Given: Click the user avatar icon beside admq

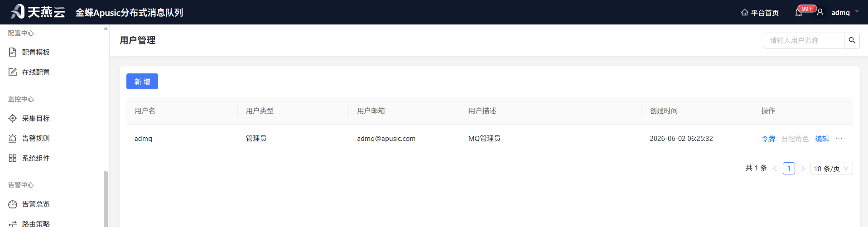Looking at the screenshot, I should tap(820, 12).
